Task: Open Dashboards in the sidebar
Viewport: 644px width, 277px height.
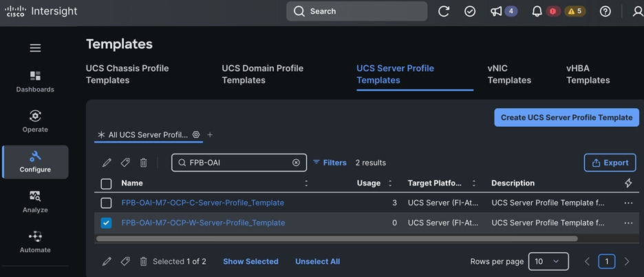Action: click(35, 81)
